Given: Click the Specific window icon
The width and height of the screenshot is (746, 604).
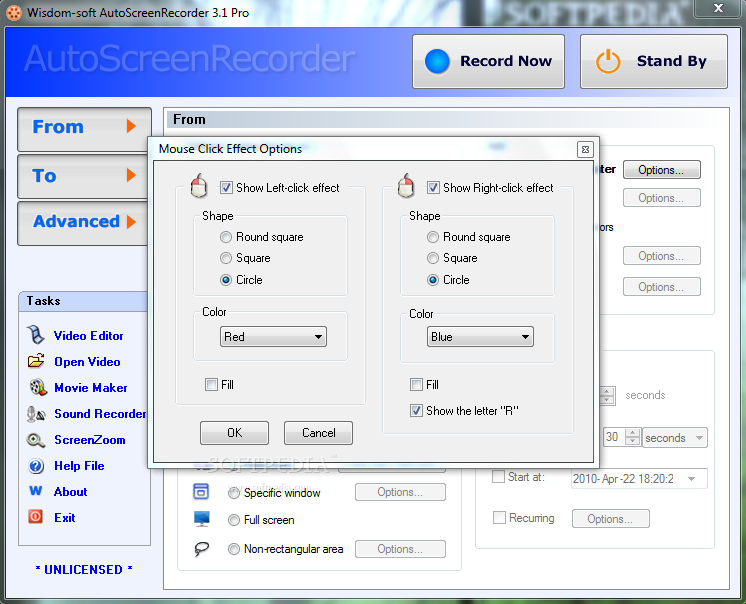Looking at the screenshot, I should pyautogui.click(x=201, y=491).
